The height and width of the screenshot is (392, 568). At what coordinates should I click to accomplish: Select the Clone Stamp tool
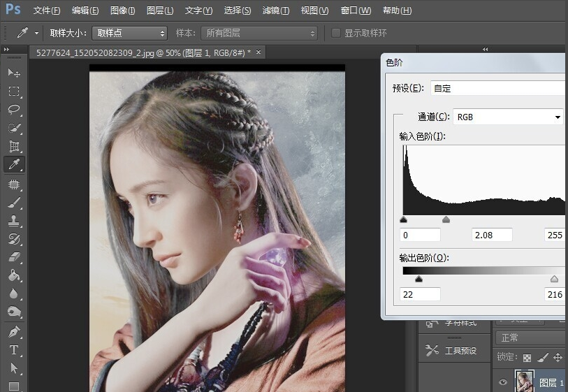pyautogui.click(x=14, y=221)
